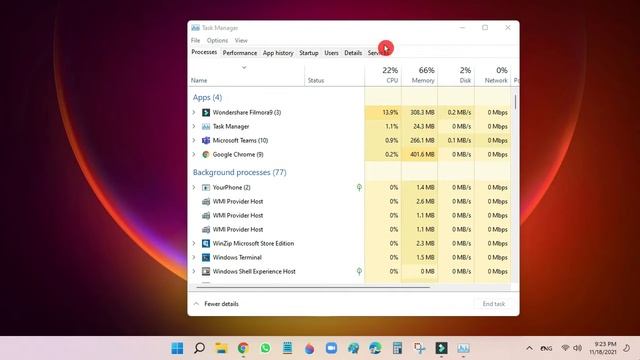Viewport: 640px width, 360px height.
Task: Sort processes by the CPU column header
Action: click(x=383, y=75)
